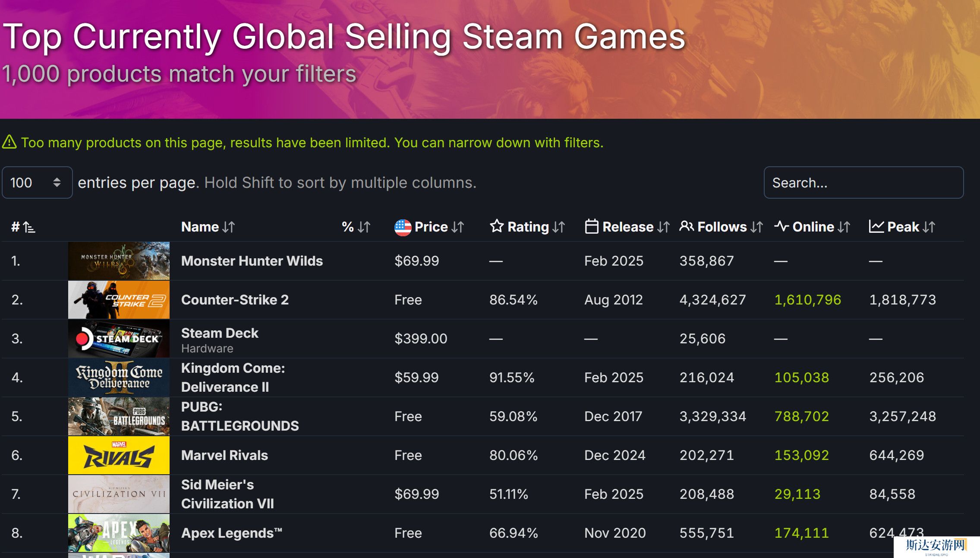Click the Marvel Rivals thumbnail image

[x=119, y=455]
